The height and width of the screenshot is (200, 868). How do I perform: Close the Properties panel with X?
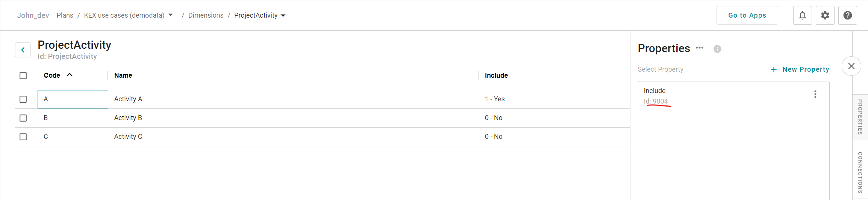pos(851,66)
